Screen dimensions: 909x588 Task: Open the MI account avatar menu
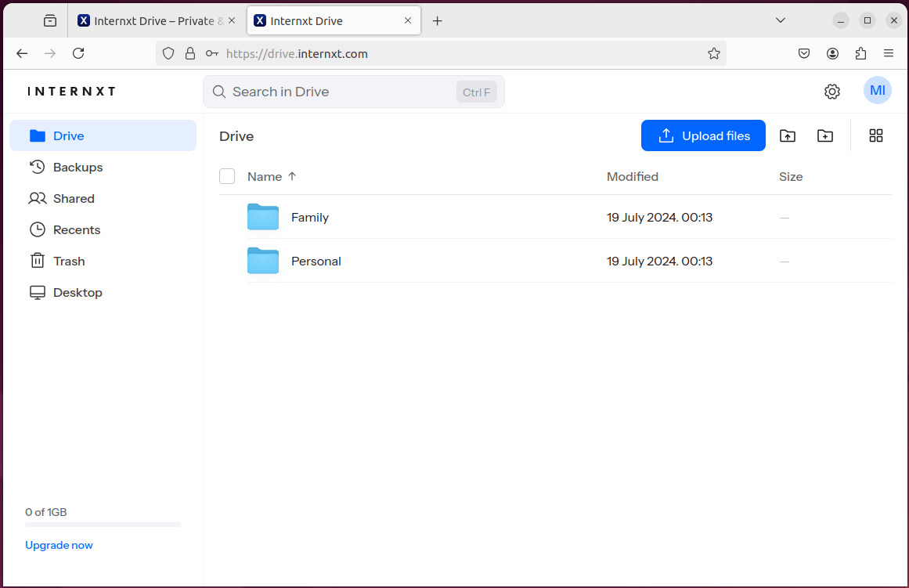pyautogui.click(x=877, y=90)
